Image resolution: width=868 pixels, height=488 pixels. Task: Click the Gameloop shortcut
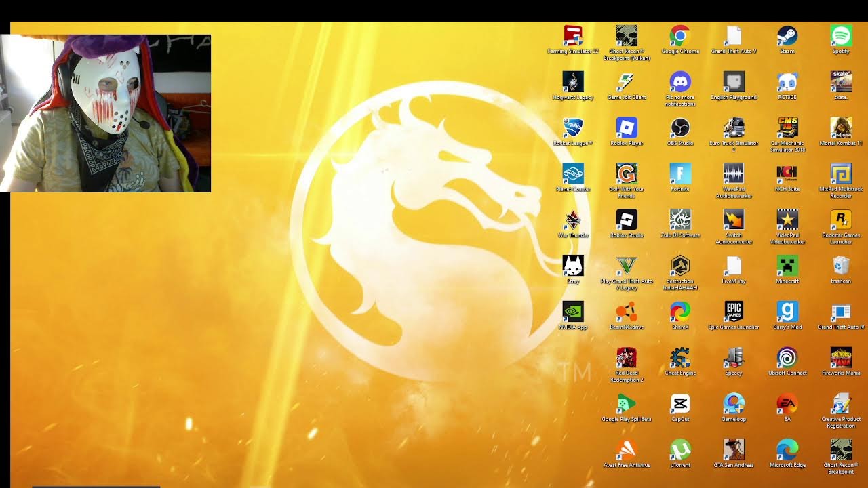pos(734,404)
